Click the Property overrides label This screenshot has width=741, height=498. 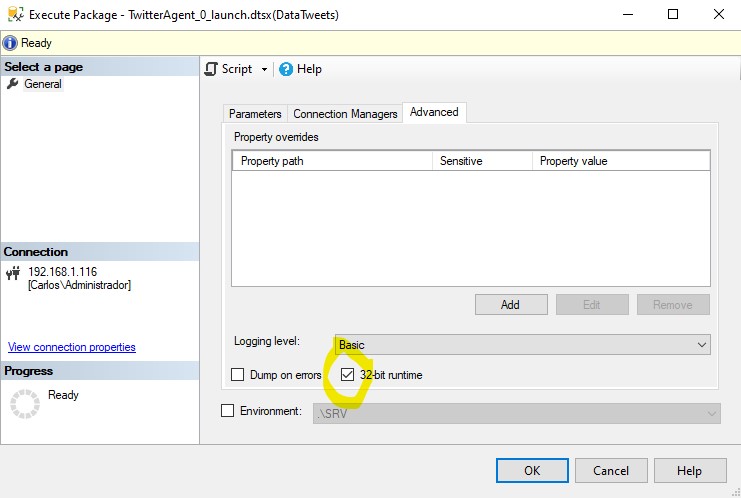(x=276, y=137)
